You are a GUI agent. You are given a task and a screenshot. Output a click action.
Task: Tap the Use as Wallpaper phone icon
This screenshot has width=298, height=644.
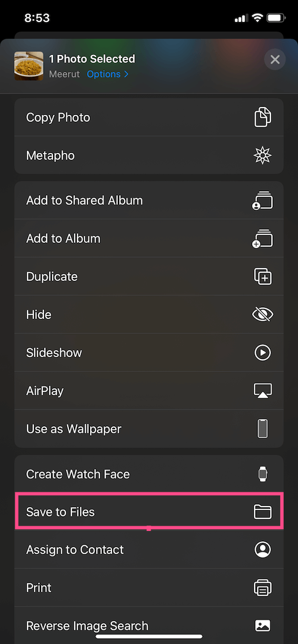point(263,429)
